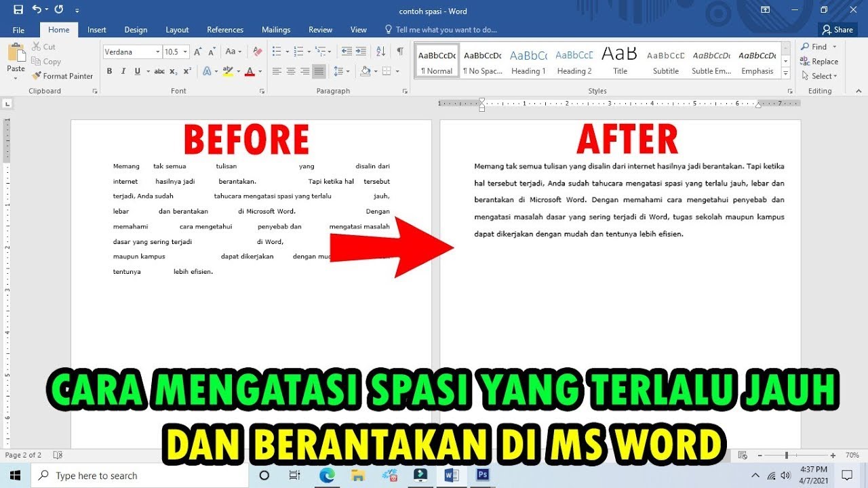Image resolution: width=868 pixels, height=488 pixels.
Task: Click the Cut button
Action: coord(43,47)
